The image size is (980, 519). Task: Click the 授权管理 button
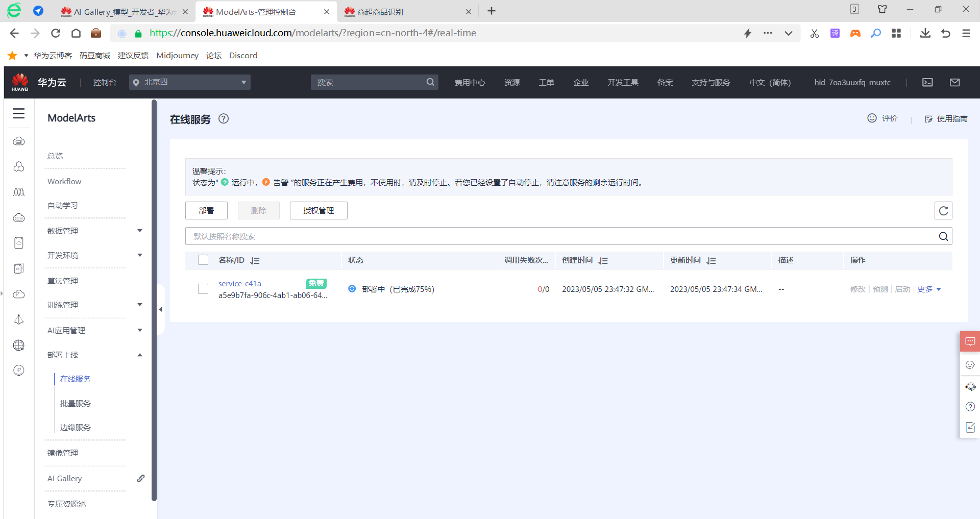[318, 210]
